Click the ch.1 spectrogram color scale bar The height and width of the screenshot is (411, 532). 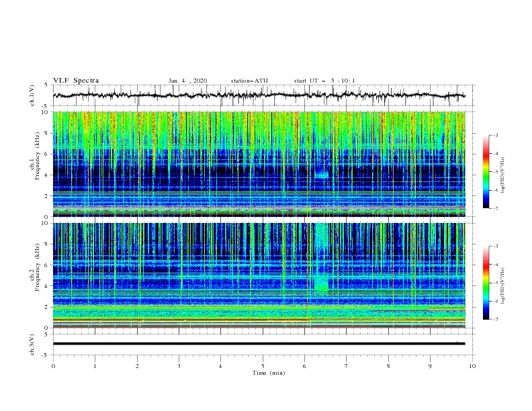(486, 172)
